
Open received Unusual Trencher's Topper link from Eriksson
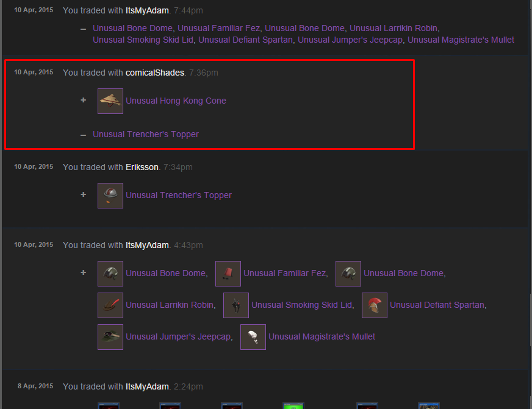click(179, 195)
